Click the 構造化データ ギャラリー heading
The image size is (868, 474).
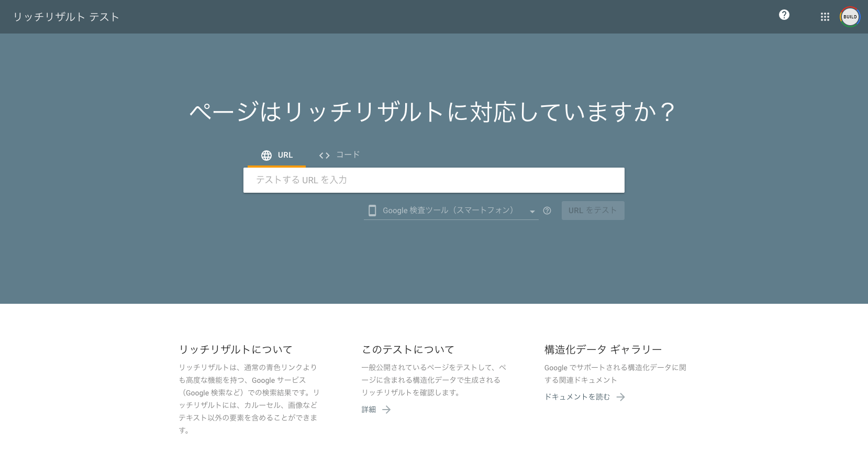click(x=603, y=349)
